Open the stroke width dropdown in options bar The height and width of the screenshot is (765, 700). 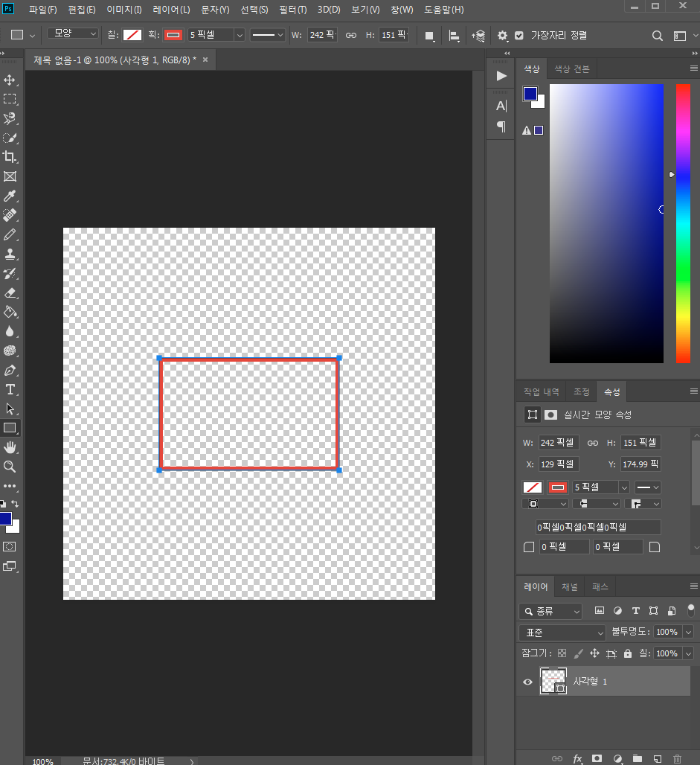click(x=240, y=35)
